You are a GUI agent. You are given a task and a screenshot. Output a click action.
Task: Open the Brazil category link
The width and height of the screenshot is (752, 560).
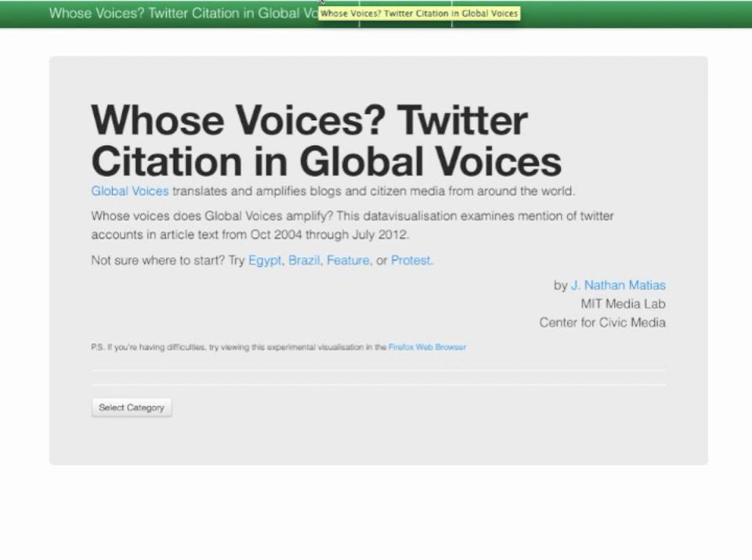304,260
